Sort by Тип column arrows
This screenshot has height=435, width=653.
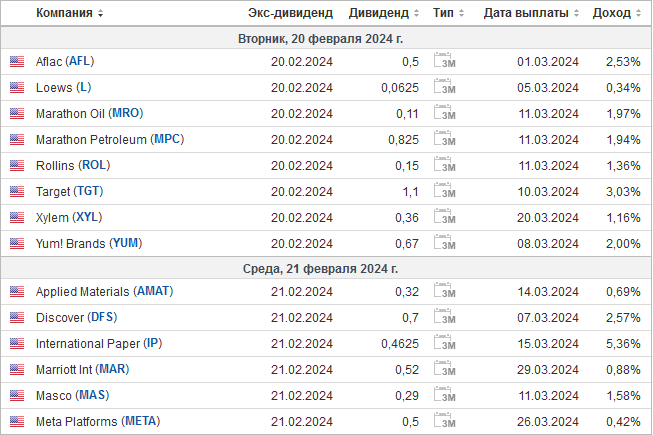[461, 13]
